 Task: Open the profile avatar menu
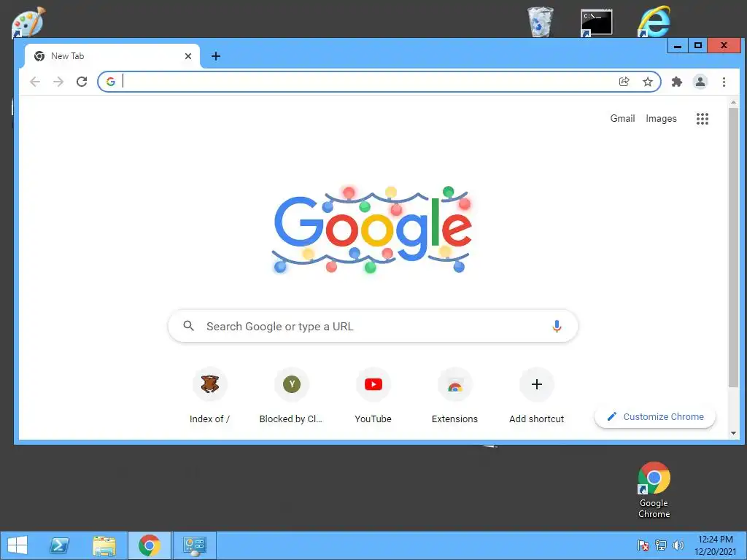[700, 82]
